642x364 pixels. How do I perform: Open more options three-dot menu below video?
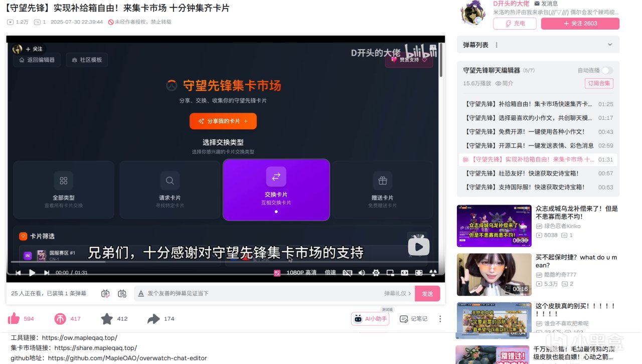(x=440, y=319)
